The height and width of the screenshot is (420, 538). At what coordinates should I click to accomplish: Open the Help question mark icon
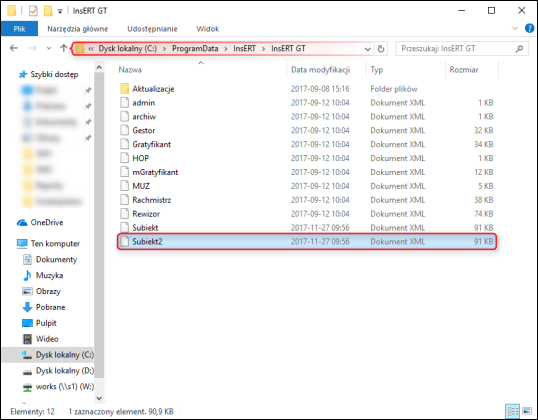pos(529,28)
